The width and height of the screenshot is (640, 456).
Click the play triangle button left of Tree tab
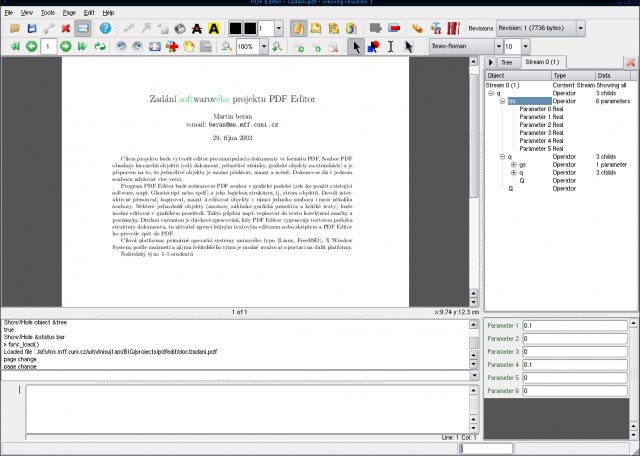490,62
